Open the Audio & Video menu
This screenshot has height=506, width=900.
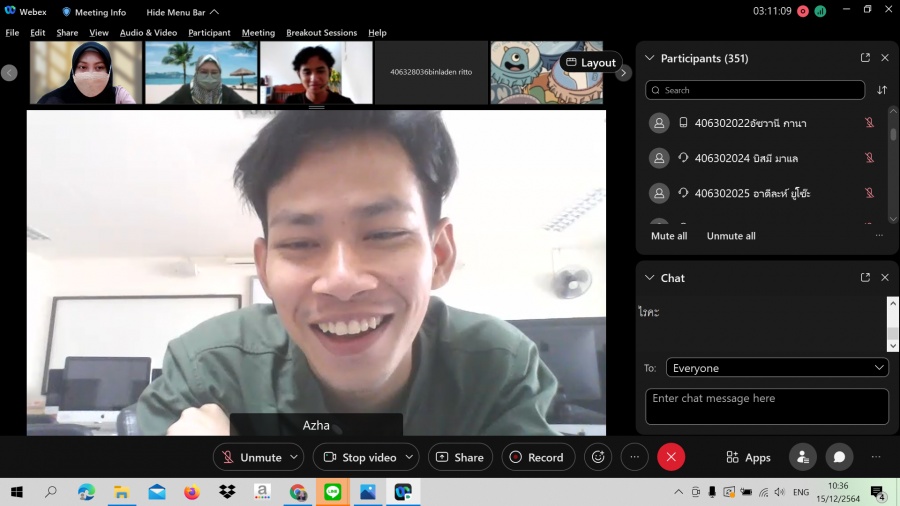click(x=148, y=33)
